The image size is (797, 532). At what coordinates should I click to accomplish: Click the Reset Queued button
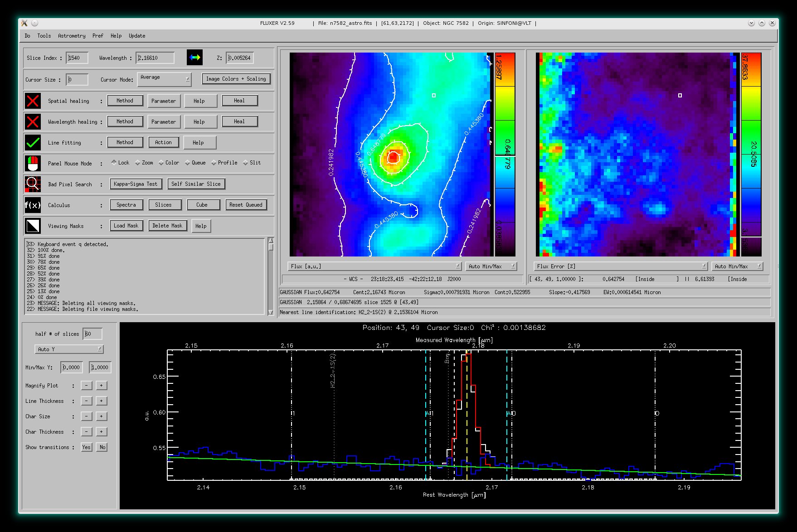tap(246, 205)
